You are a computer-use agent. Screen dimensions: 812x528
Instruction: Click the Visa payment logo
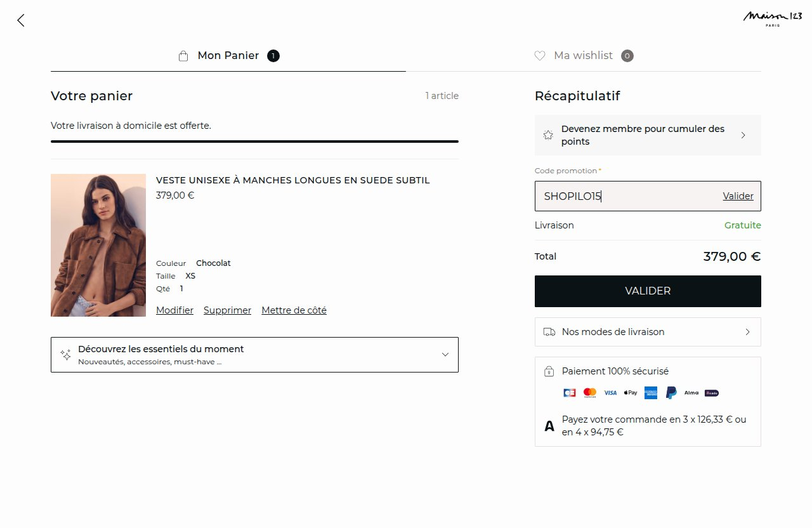click(610, 393)
